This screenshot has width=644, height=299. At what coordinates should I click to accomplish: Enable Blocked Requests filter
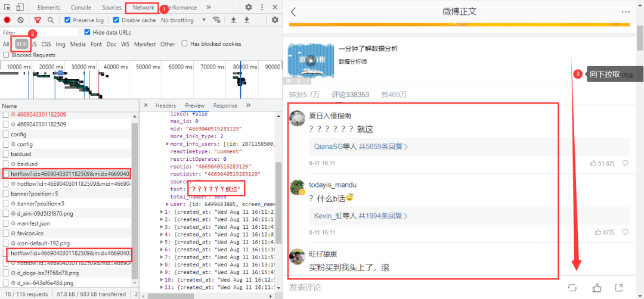pos(6,55)
